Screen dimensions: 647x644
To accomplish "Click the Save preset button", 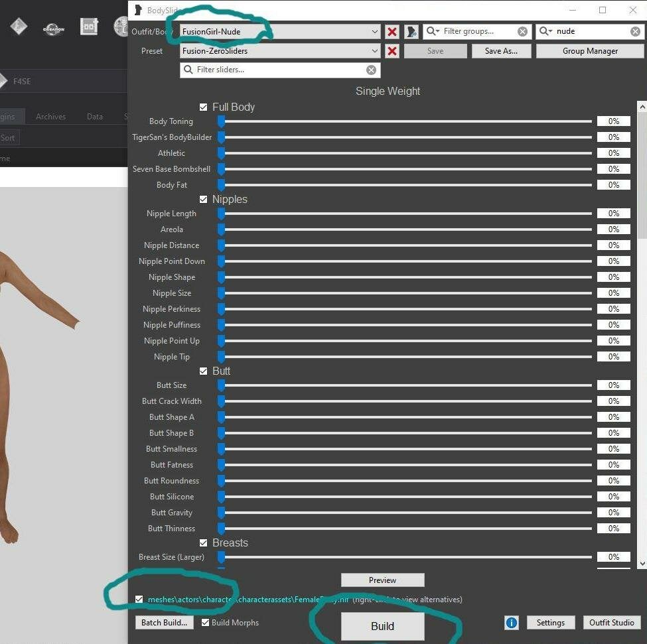I will point(435,51).
